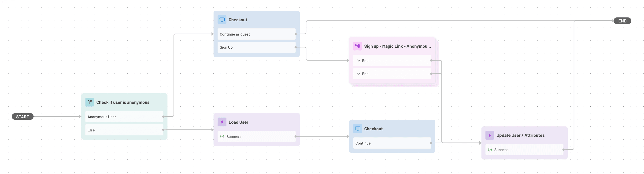Viewport: 644px width, 174px height.
Task: Click the monitor icon on the lower Checkout node
Action: pos(358,129)
